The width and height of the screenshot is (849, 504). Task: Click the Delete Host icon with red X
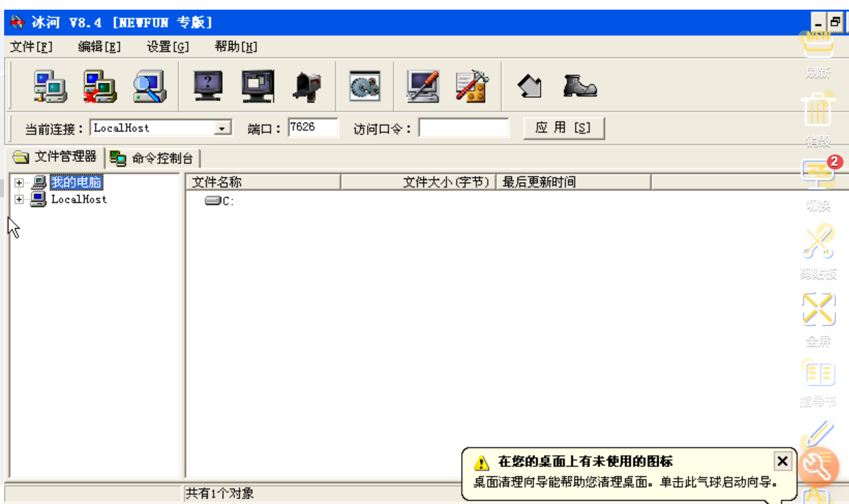(x=100, y=87)
